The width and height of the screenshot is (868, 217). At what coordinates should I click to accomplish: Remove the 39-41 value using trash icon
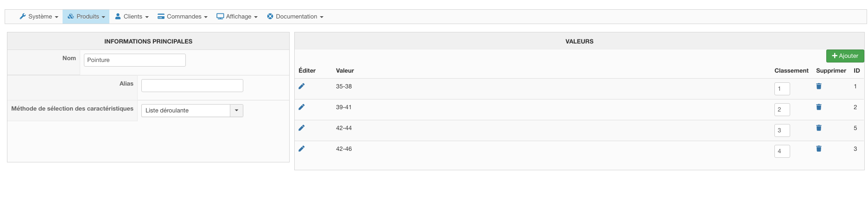pos(819,107)
